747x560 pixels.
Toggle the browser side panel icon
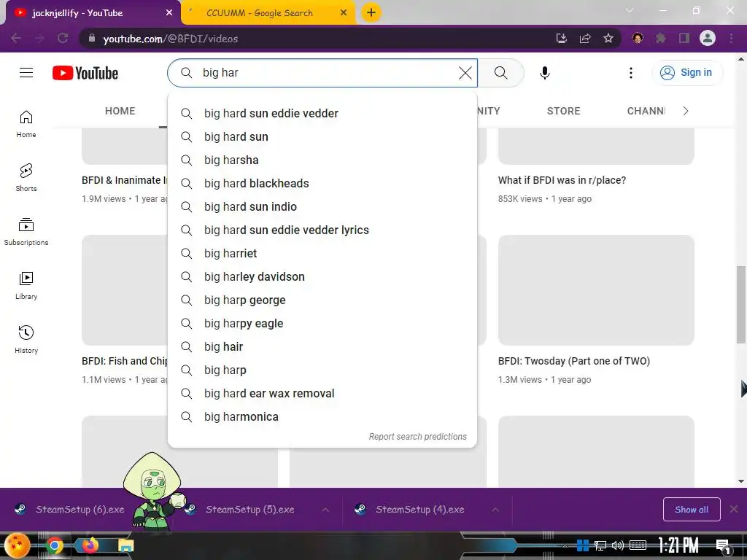point(684,38)
